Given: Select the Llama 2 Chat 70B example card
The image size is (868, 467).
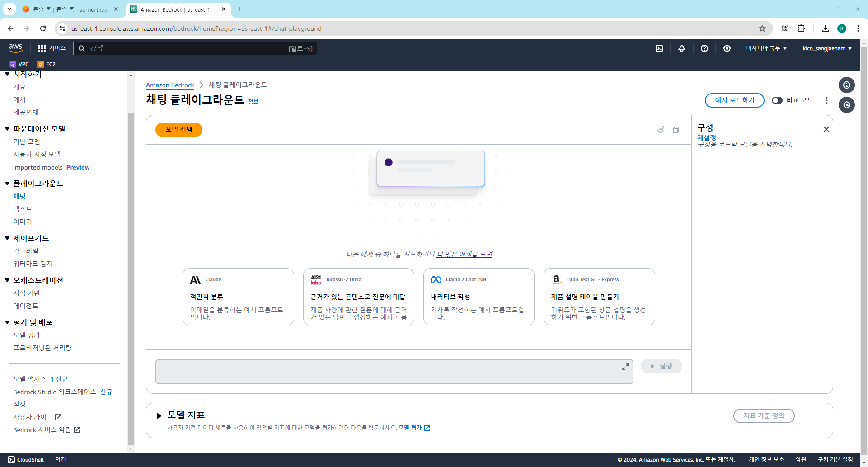Looking at the screenshot, I should (479, 297).
